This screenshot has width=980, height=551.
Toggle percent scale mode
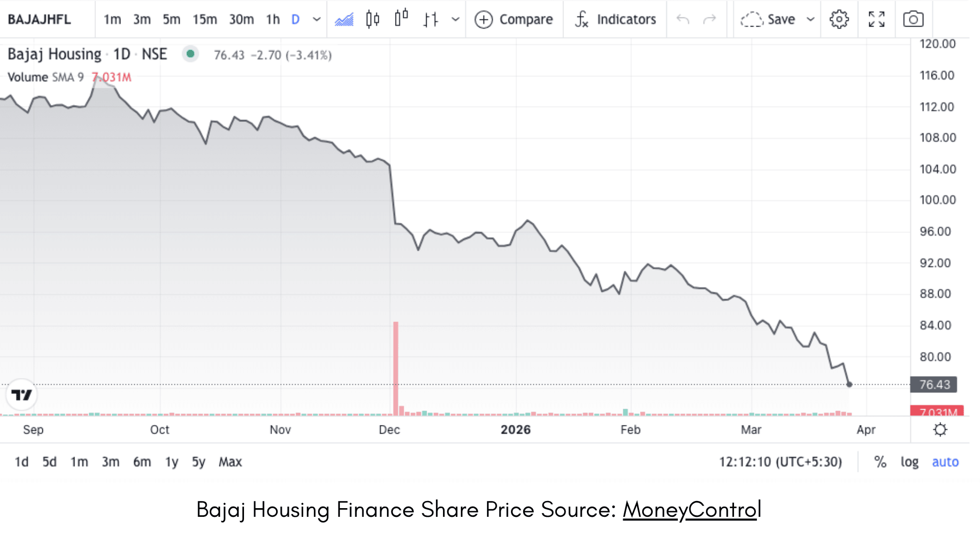(880, 462)
